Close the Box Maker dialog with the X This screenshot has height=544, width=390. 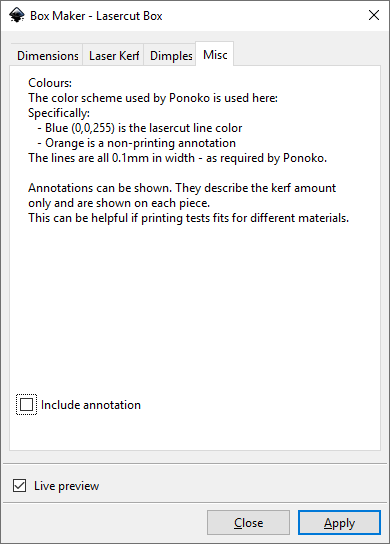374,15
